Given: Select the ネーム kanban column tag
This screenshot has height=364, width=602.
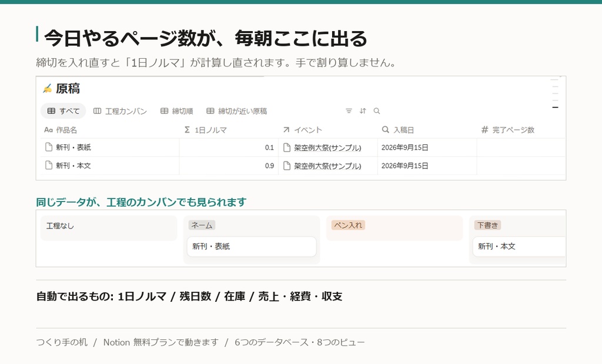Looking at the screenshot, I should (x=202, y=225).
